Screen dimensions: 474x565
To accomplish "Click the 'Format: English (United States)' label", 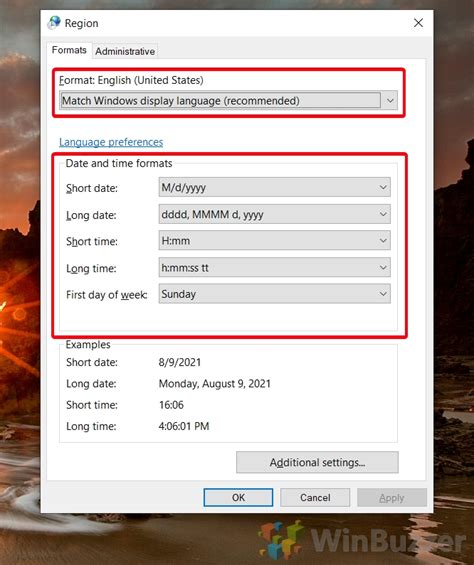I will click(131, 80).
